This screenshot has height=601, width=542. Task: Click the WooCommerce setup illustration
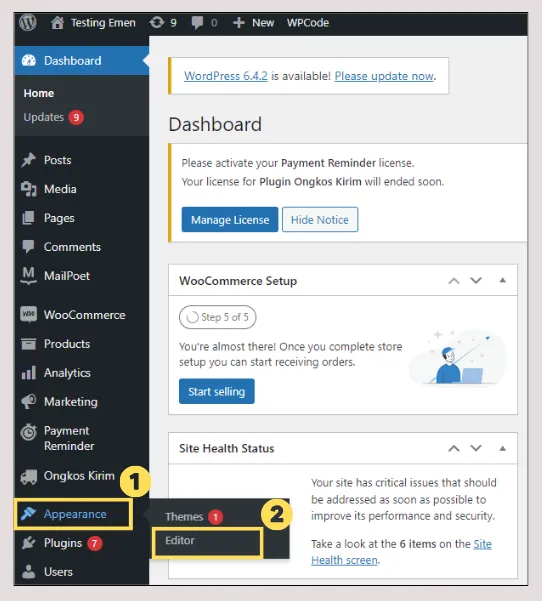[458, 357]
